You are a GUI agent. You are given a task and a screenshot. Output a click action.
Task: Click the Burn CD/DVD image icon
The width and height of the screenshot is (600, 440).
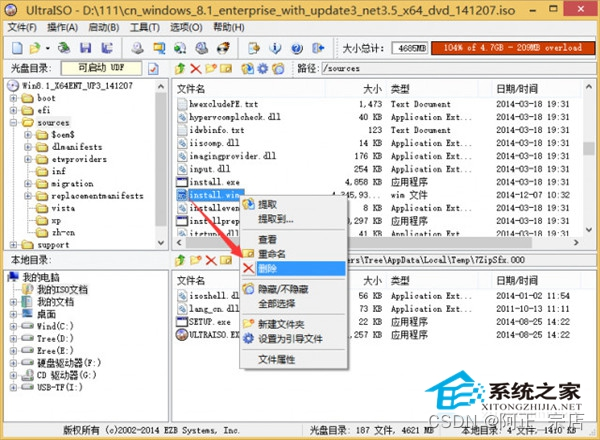tap(223, 48)
